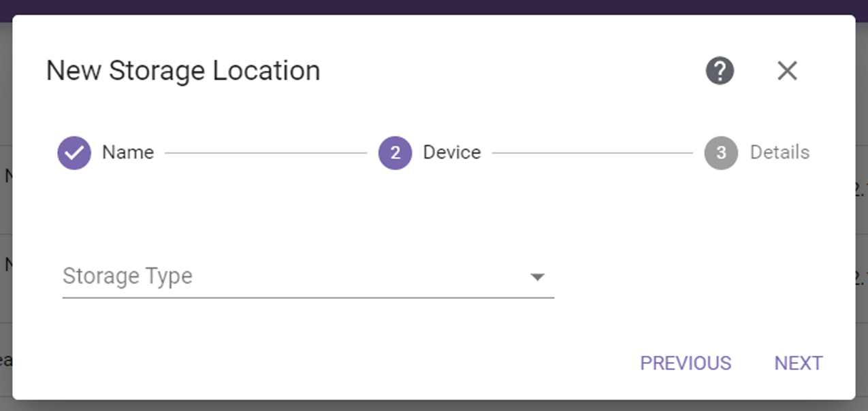Click the New Storage Location title
This screenshot has width=868, height=411.
coord(183,71)
